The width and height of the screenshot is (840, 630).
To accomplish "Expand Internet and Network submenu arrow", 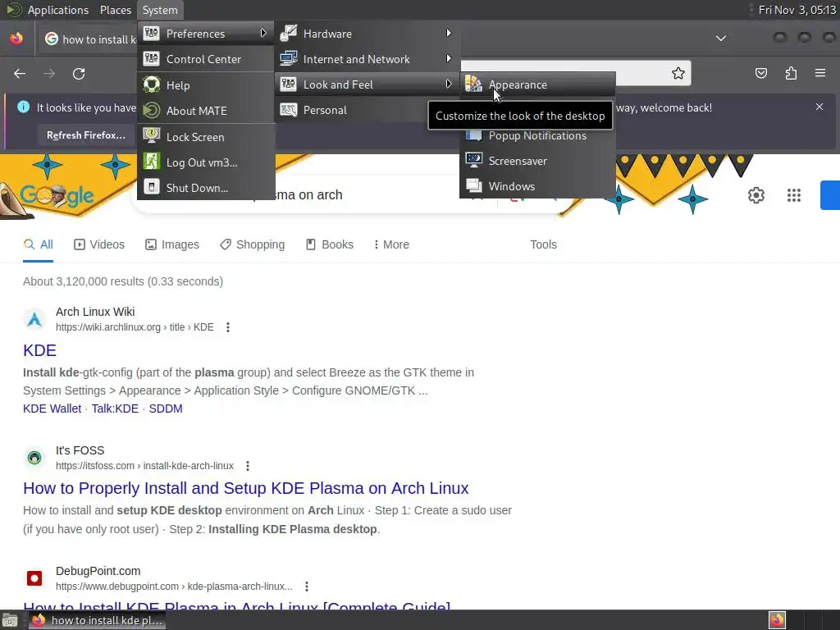I will click(x=449, y=59).
